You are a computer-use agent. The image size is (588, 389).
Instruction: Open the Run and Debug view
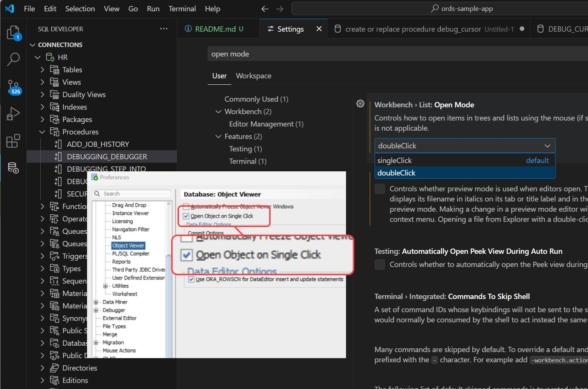click(x=14, y=114)
